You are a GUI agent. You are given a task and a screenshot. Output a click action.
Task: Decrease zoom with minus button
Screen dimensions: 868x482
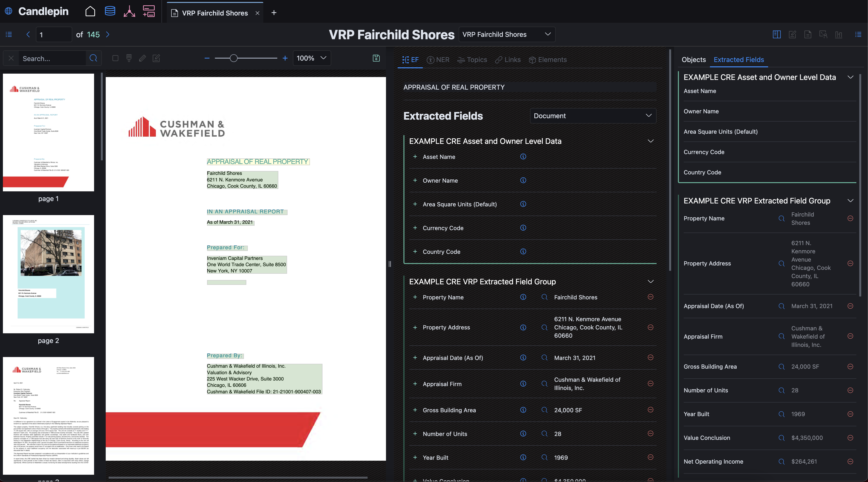(207, 58)
